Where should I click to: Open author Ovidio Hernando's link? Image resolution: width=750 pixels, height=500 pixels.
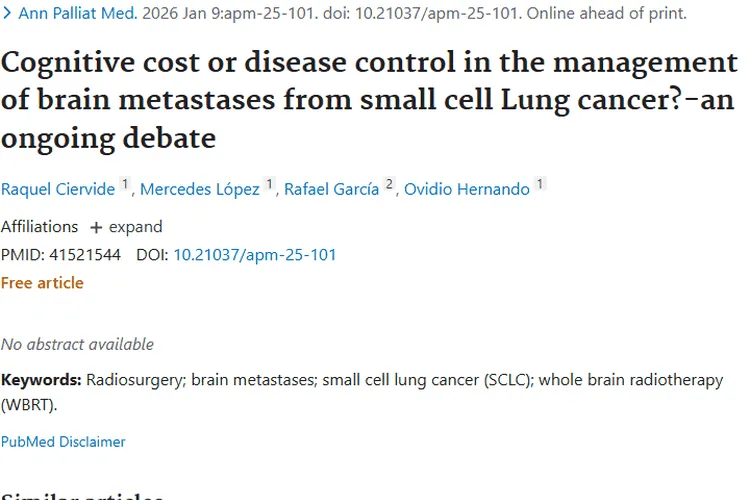click(x=466, y=190)
